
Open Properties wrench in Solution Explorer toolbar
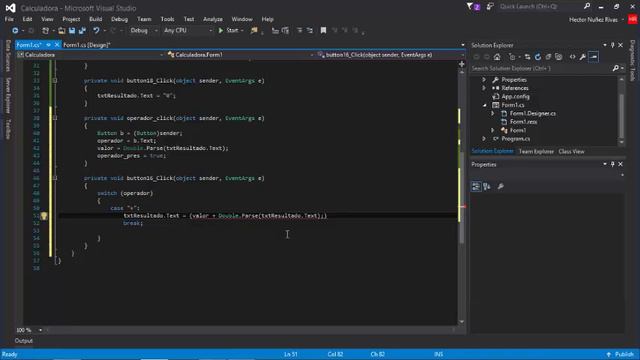pos(582,57)
